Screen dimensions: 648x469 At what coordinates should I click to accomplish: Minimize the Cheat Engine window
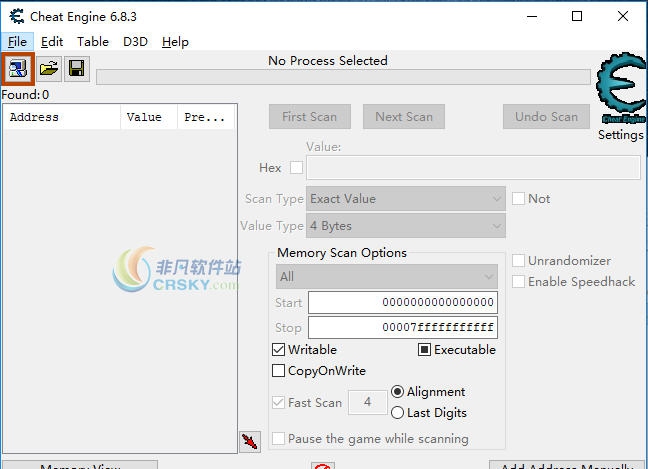click(532, 17)
